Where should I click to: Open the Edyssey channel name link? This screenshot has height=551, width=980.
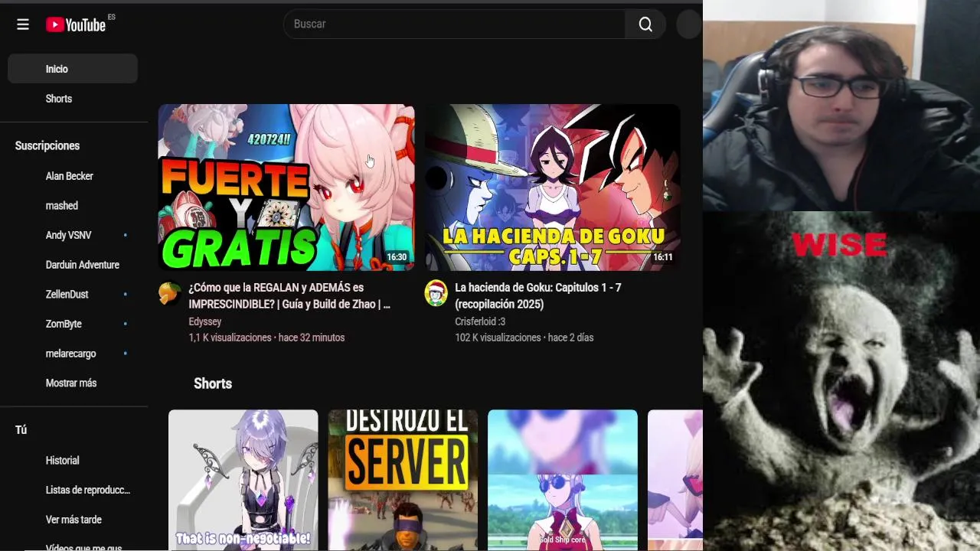tap(205, 321)
